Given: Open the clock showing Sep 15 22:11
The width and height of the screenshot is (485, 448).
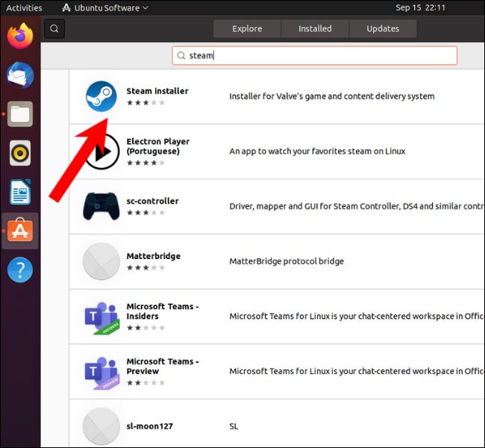Looking at the screenshot, I should click(422, 8).
